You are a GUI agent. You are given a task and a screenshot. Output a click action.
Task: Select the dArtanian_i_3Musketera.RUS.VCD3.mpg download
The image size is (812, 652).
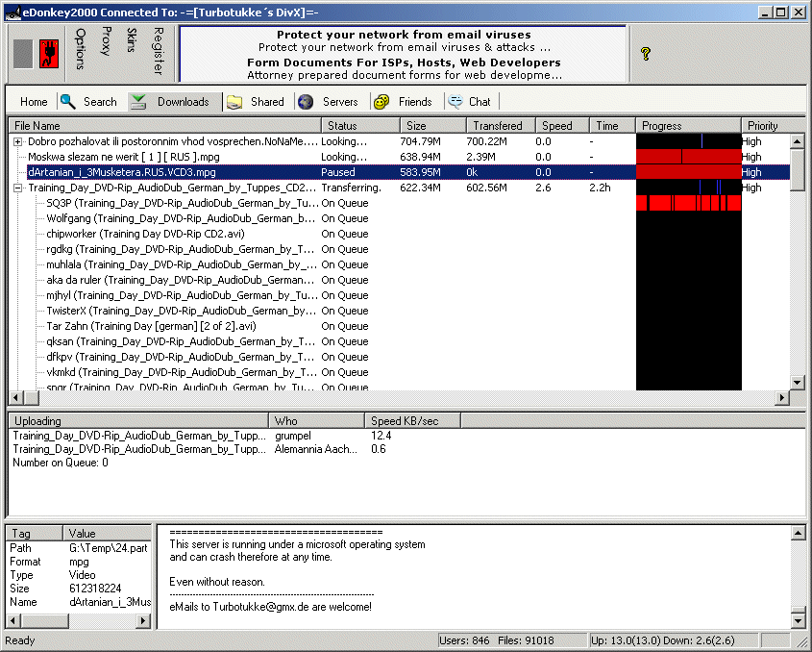(x=122, y=172)
